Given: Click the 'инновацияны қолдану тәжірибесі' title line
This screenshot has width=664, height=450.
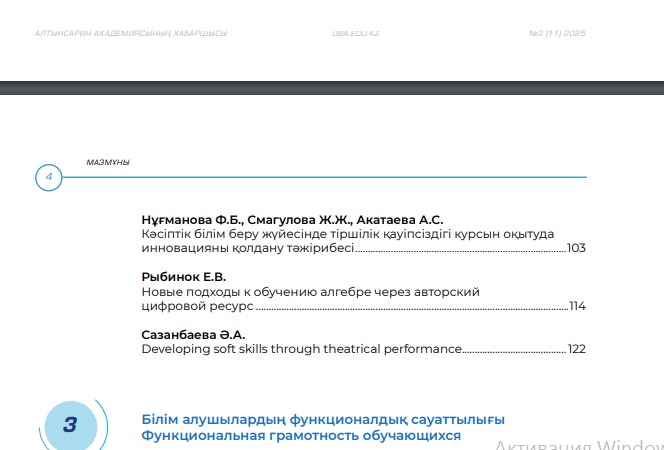Looking at the screenshot, I should 248,248.
